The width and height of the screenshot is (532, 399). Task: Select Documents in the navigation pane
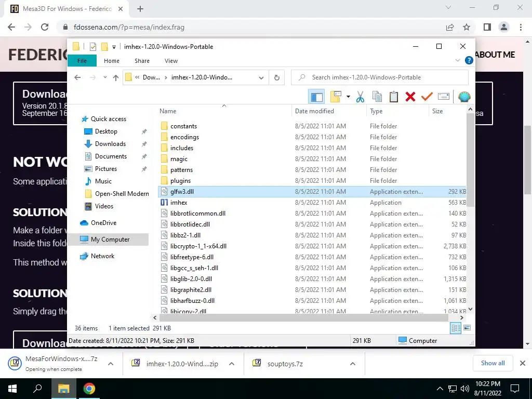[x=111, y=156]
